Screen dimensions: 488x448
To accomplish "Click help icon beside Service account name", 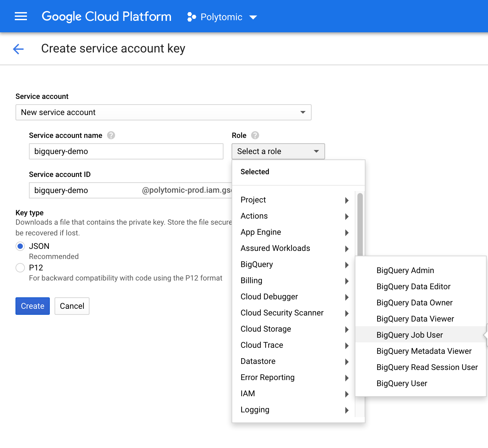I will click(x=111, y=135).
